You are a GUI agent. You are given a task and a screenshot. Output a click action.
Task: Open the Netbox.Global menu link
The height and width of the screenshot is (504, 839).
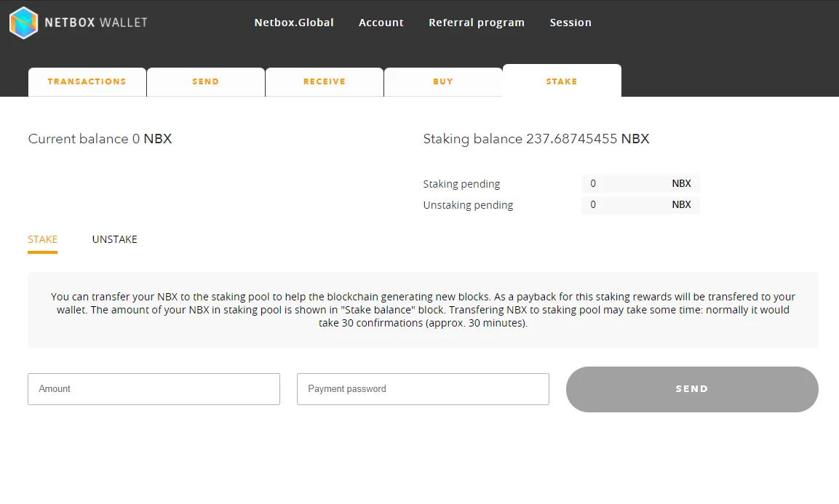(294, 23)
